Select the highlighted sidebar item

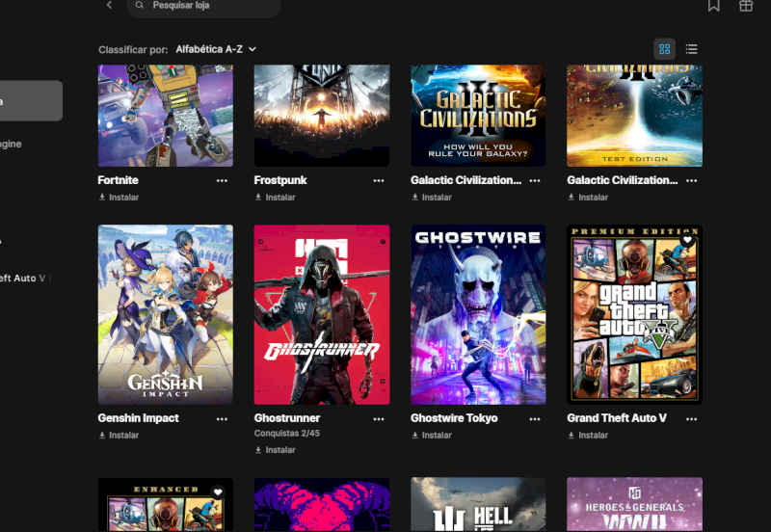(x=31, y=101)
